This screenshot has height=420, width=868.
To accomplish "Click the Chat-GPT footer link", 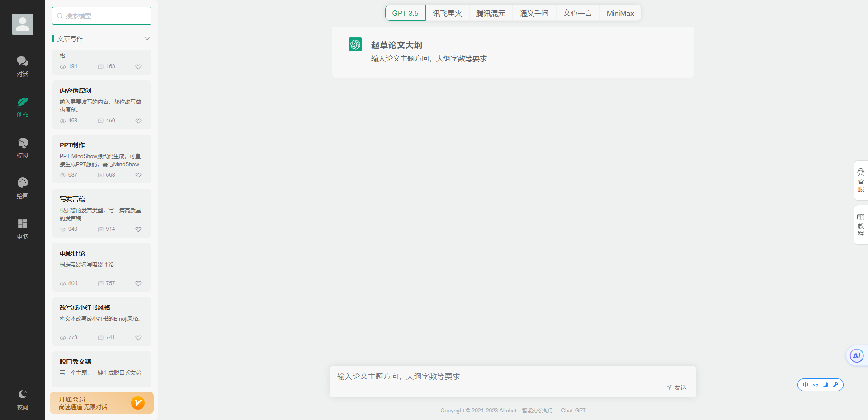I will pyautogui.click(x=573, y=411).
